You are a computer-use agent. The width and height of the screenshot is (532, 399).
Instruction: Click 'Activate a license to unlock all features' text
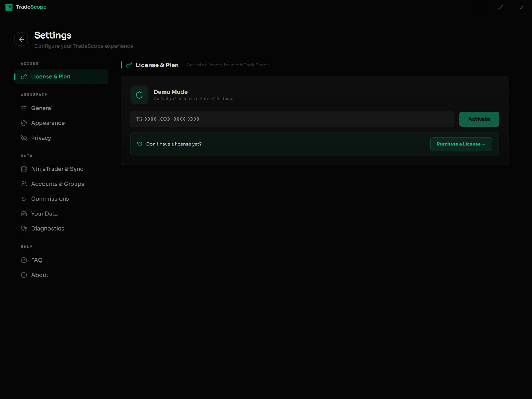(x=193, y=99)
